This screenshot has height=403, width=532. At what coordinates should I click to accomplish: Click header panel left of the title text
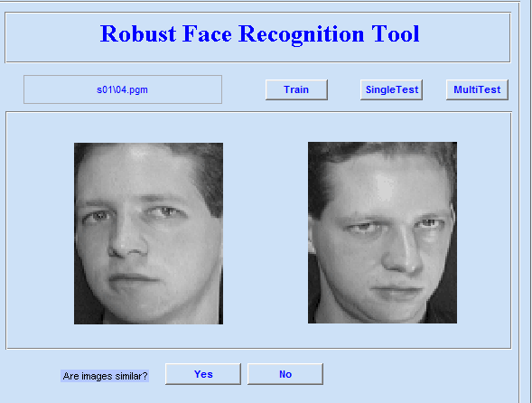click(52, 37)
